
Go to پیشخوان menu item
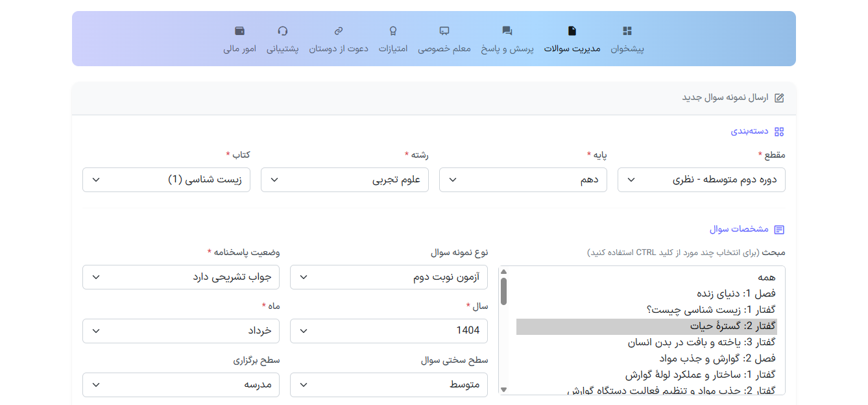pos(627,49)
